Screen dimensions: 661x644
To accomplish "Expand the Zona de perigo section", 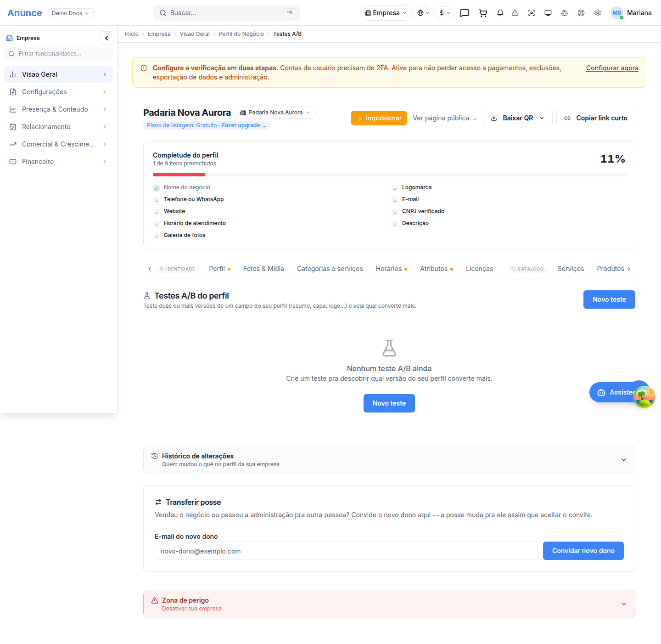I will (x=389, y=604).
